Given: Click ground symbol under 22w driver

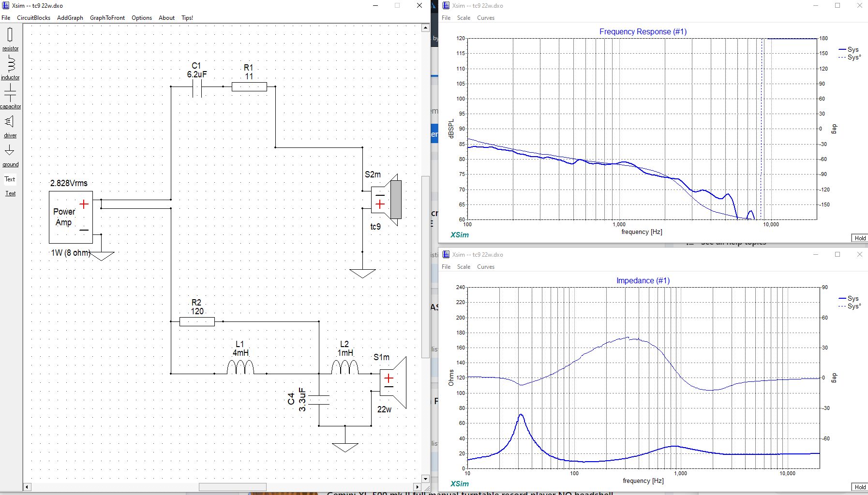Looking at the screenshot, I should [x=345, y=447].
